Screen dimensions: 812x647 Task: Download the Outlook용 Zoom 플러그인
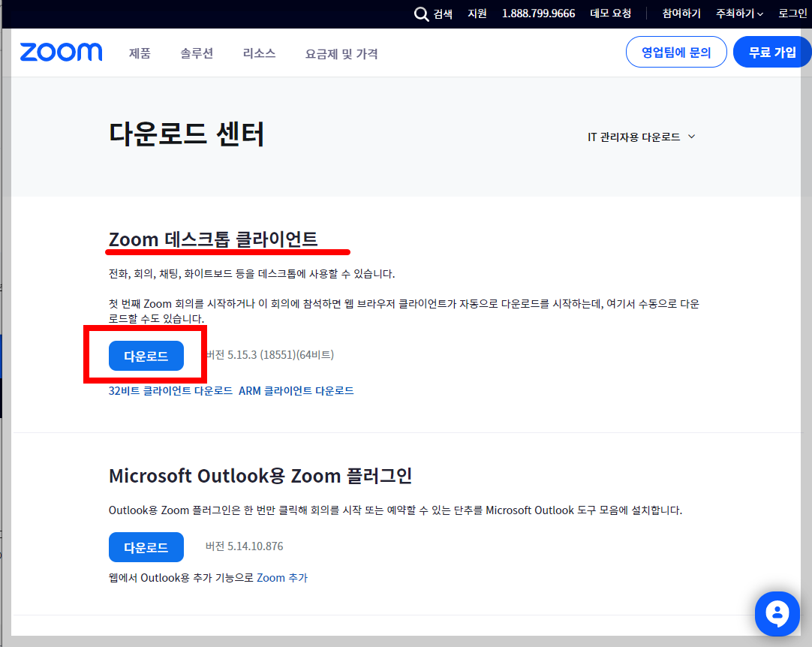[x=146, y=547]
